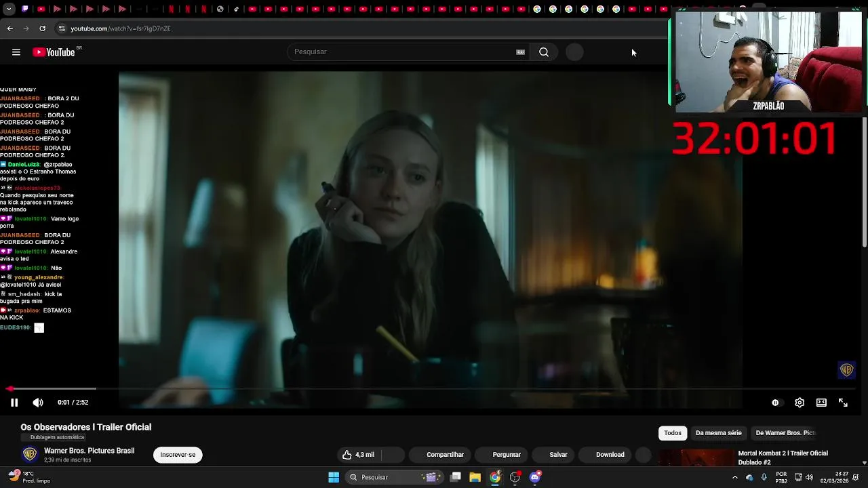Screen dimensions: 868x488
Task: Switch to the globe icon browser tab
Action: coord(220,9)
